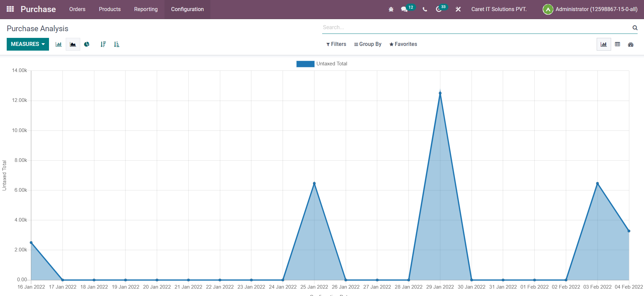Screen dimensions: 644x296
Task: Open the debug bug icon menu
Action: (391, 9)
